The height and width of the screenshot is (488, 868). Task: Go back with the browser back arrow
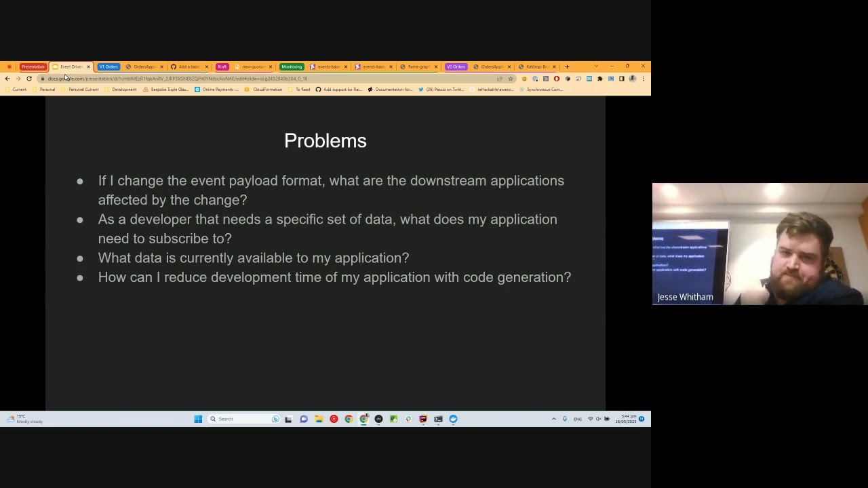point(7,79)
